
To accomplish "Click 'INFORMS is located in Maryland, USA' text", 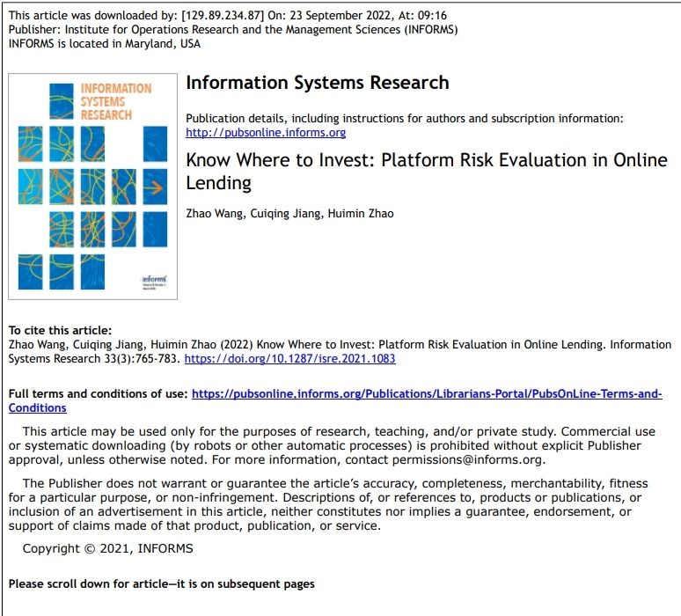I will point(105,44).
